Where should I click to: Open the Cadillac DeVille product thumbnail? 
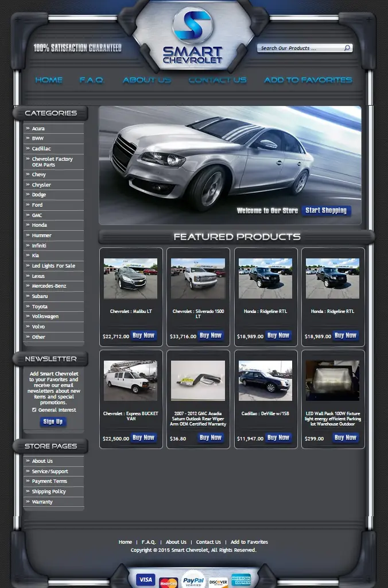click(x=265, y=381)
